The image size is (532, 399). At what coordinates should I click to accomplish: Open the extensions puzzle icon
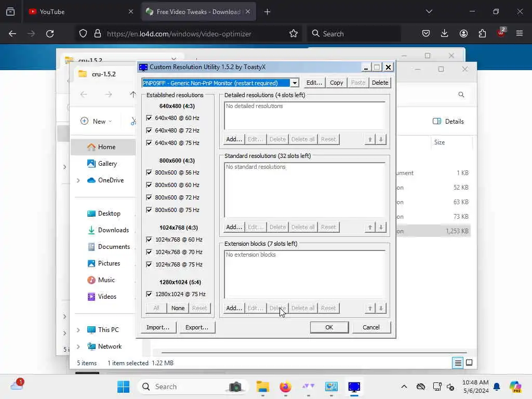[x=482, y=34]
